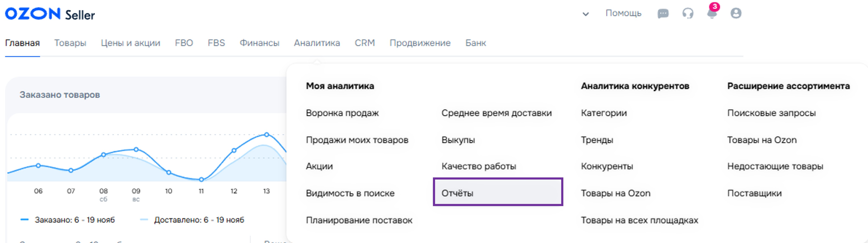Click the OZON Seller logo
Screen dimensions: 868x243
coord(50,14)
